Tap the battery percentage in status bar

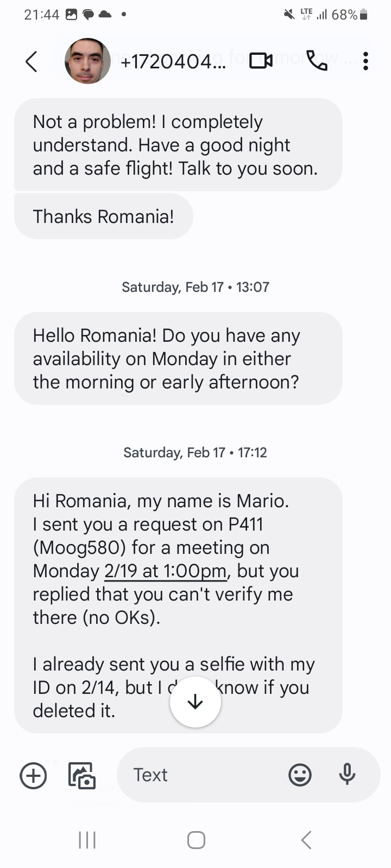(x=345, y=15)
